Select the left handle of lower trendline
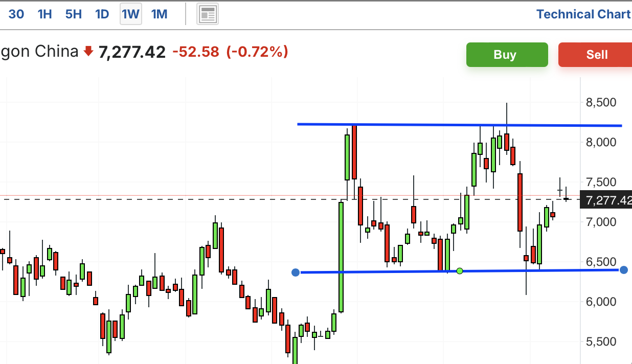632x364 pixels. click(x=295, y=272)
